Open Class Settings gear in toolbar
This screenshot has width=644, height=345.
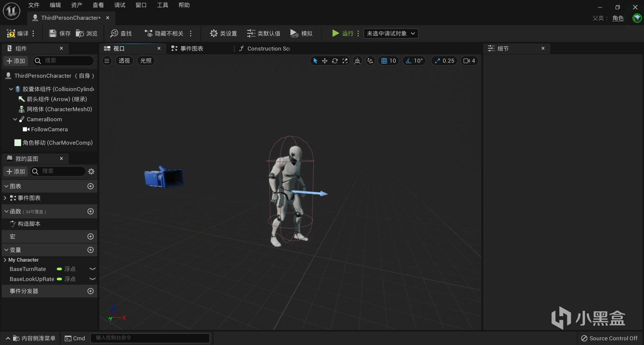pos(214,33)
